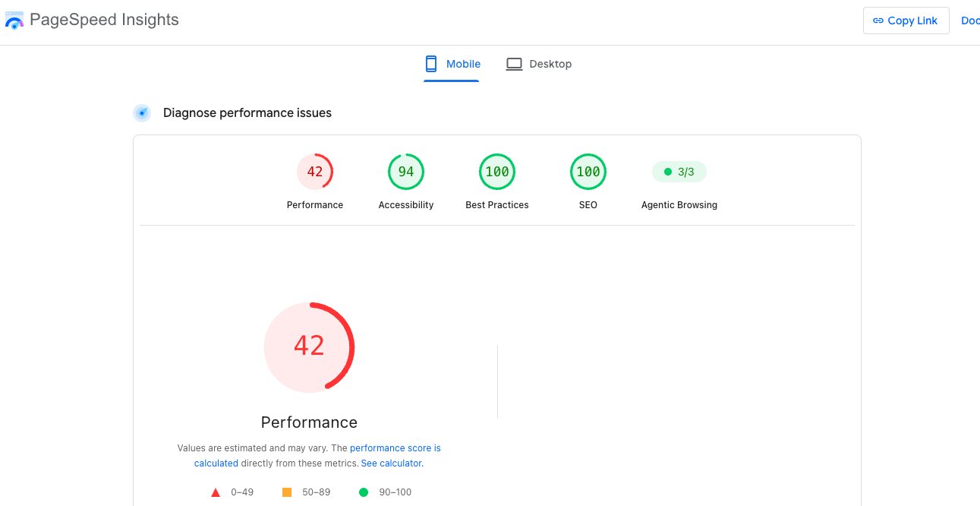Click the SEO label

[x=588, y=205]
